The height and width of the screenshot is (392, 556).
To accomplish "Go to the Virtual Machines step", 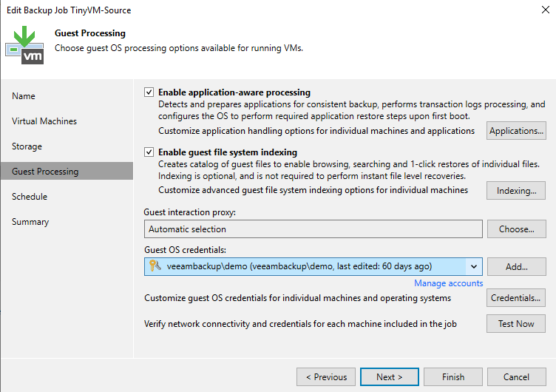I will tap(44, 121).
